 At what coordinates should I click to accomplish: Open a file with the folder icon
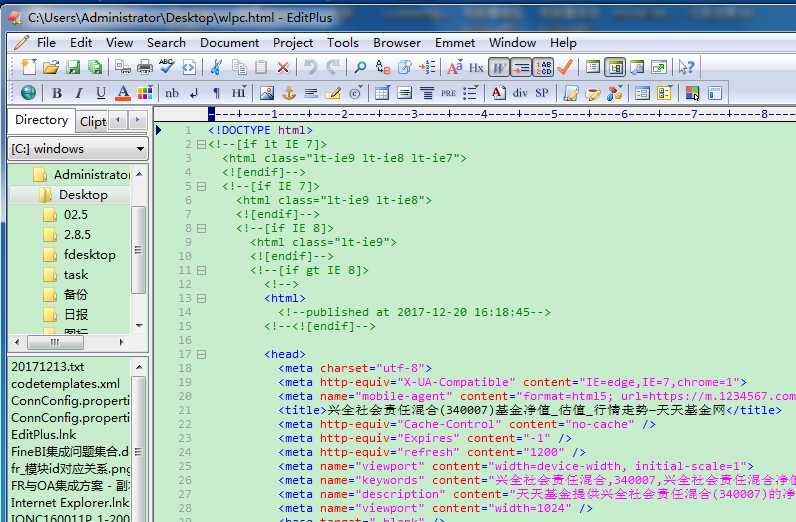(50, 67)
